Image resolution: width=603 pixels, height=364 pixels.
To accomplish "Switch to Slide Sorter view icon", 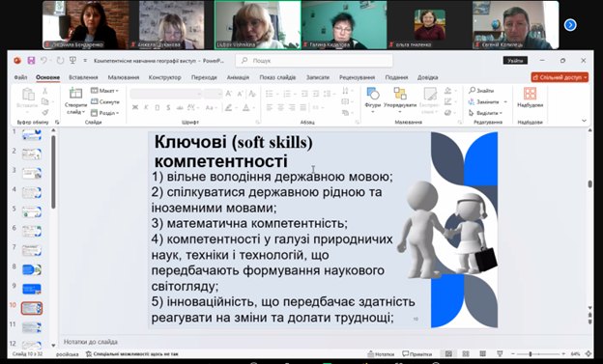I will (x=466, y=353).
